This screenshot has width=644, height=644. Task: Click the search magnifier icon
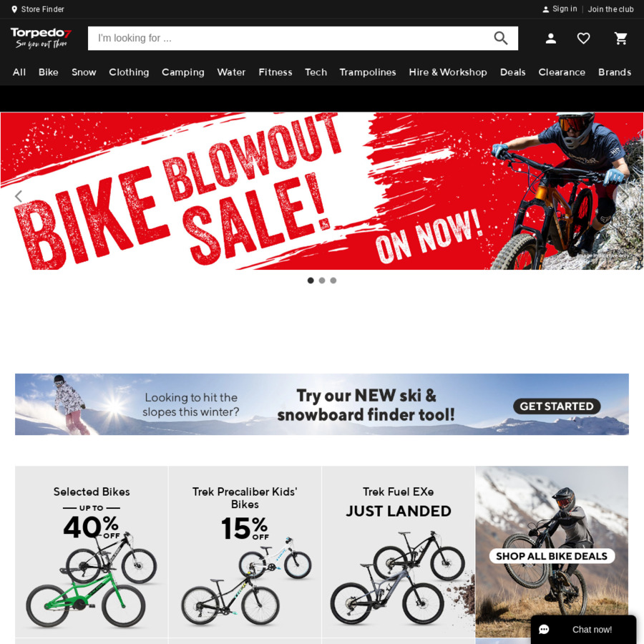pos(501,38)
